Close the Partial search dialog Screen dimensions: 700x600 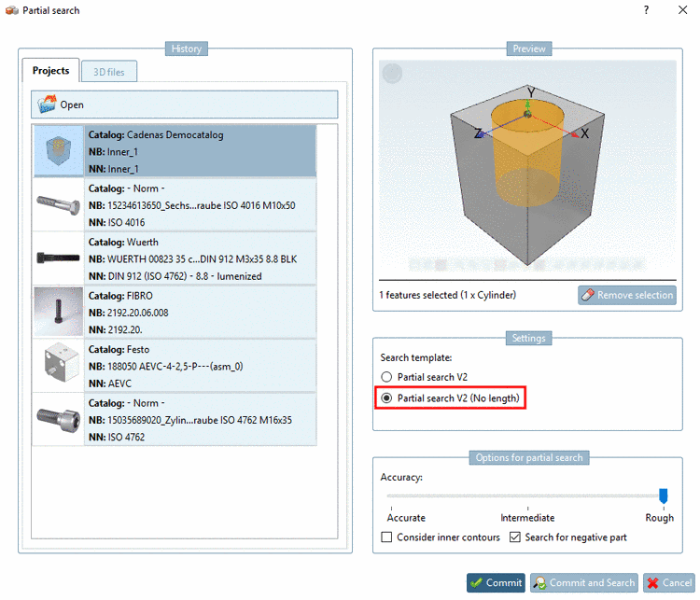tap(682, 10)
